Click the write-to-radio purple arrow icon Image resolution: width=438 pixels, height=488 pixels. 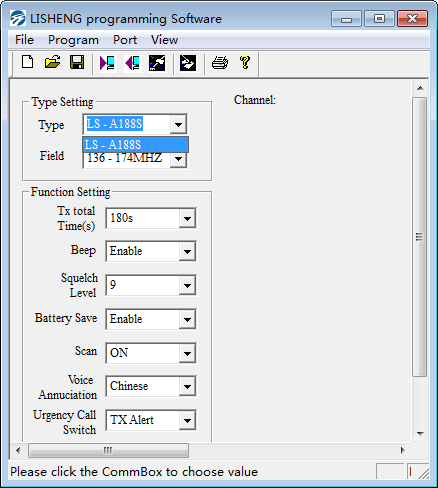point(132,63)
